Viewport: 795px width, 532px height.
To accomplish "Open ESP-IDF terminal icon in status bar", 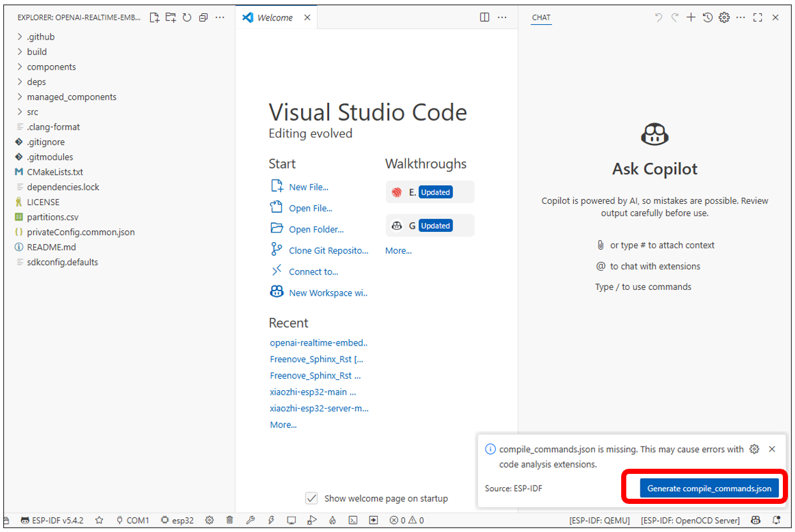I will tap(353, 521).
